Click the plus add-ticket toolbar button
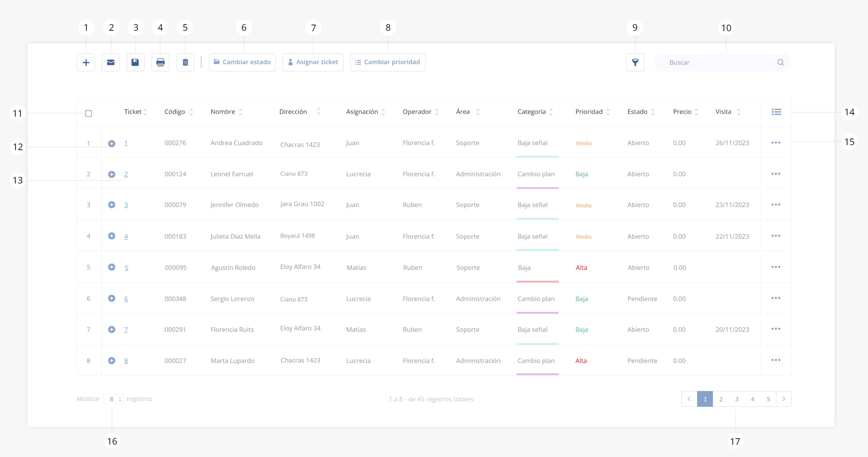Screen dimensions: 868x457 [86, 62]
